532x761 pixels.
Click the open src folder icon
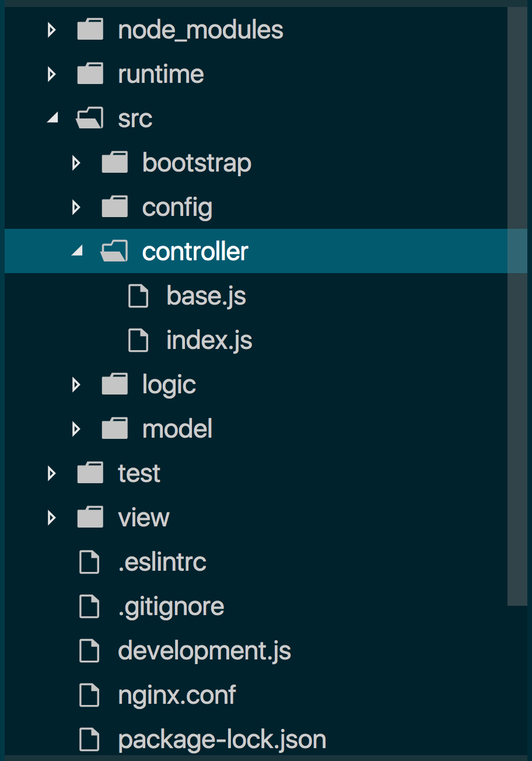pyautogui.click(x=90, y=118)
